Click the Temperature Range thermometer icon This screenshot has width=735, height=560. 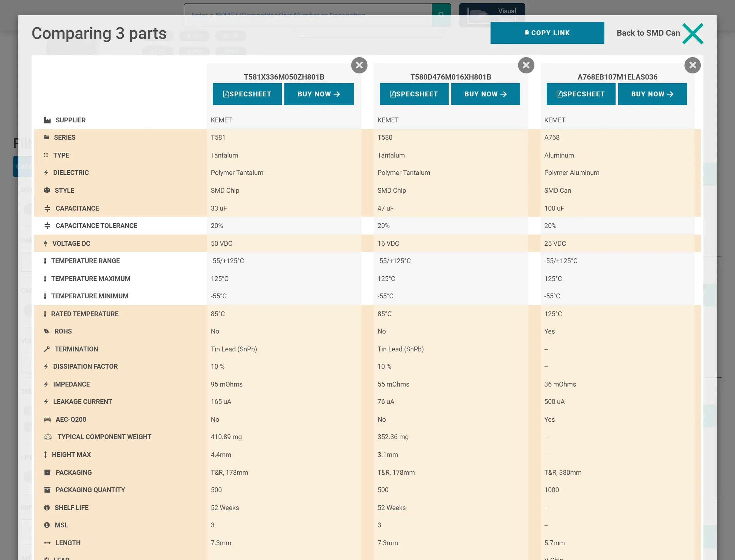click(x=45, y=261)
